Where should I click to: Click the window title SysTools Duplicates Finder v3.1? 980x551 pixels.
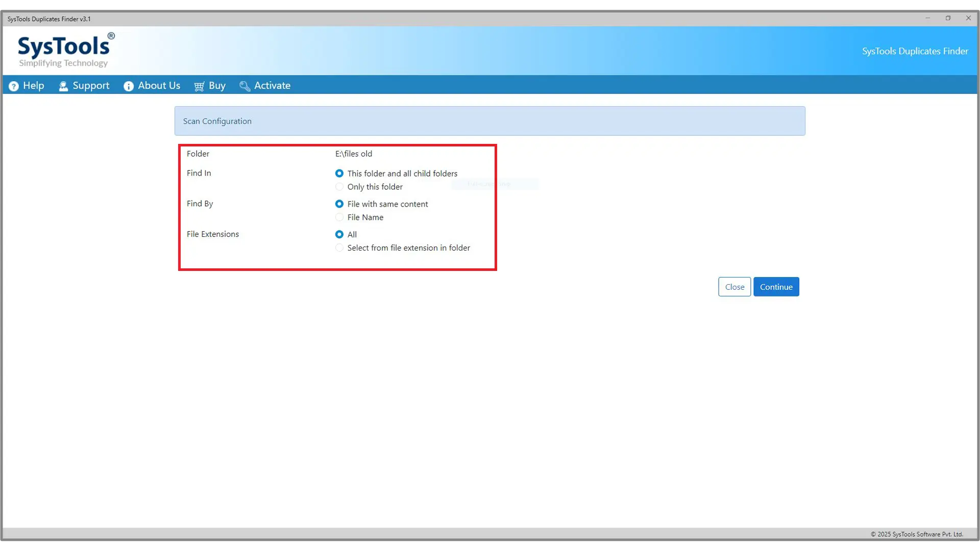49,19
